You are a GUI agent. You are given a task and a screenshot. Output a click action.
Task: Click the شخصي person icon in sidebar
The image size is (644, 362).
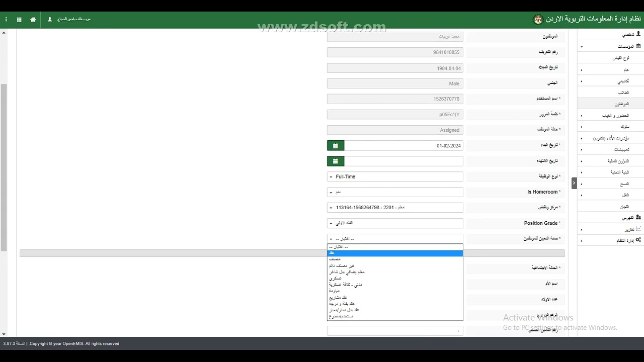coord(638,34)
